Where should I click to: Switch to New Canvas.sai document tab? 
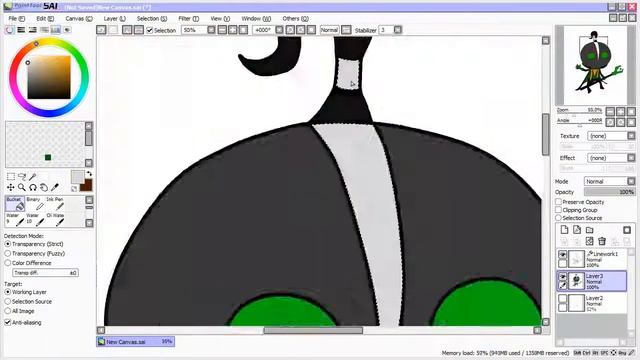tap(136, 342)
